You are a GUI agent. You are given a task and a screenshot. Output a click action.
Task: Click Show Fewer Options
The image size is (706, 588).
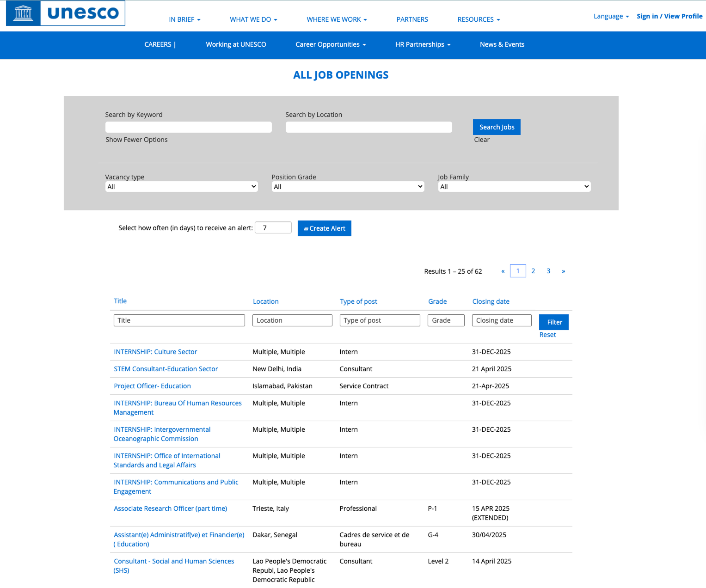(136, 140)
